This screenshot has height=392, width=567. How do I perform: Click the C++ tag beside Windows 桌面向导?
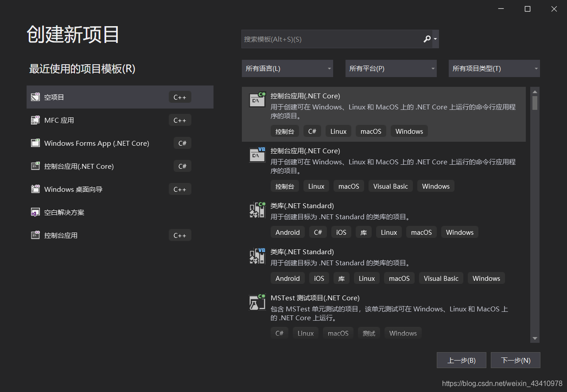(x=180, y=189)
